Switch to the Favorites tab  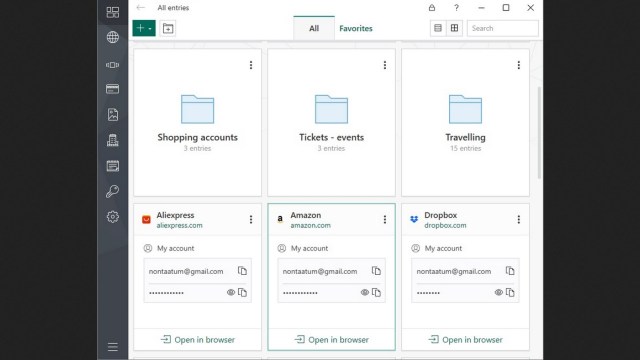pyautogui.click(x=356, y=28)
